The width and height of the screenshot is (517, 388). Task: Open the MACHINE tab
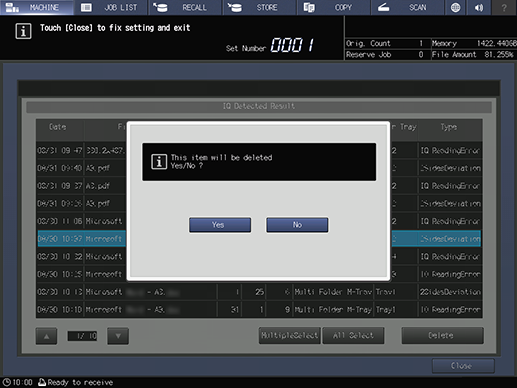coord(37,7)
